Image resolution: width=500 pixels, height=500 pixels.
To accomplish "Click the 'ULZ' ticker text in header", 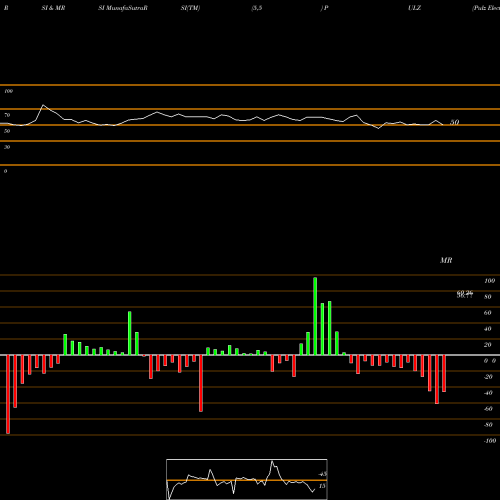I will (415, 8).
